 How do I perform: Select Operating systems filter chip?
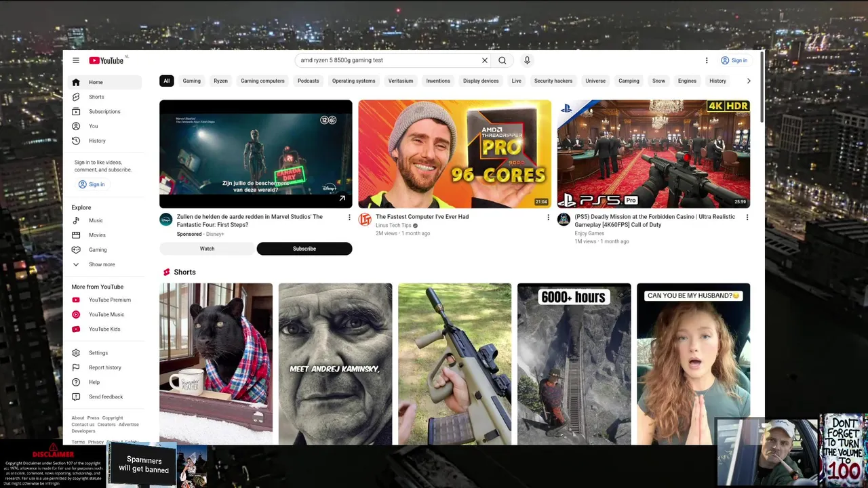tap(353, 81)
